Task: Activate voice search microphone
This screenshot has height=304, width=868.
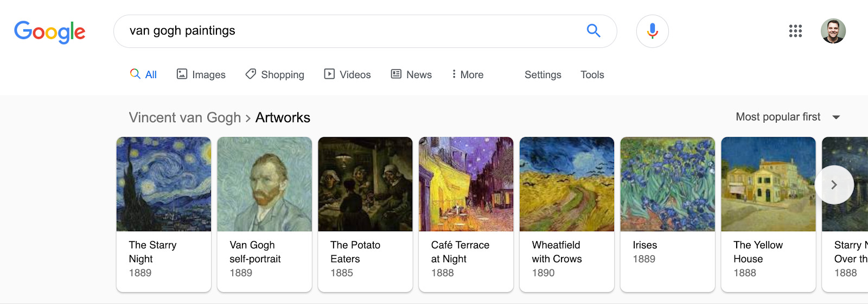Action: [x=652, y=31]
